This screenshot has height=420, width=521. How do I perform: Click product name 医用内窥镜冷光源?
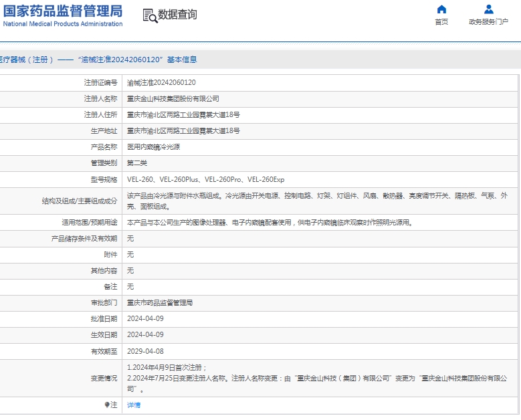click(x=153, y=147)
